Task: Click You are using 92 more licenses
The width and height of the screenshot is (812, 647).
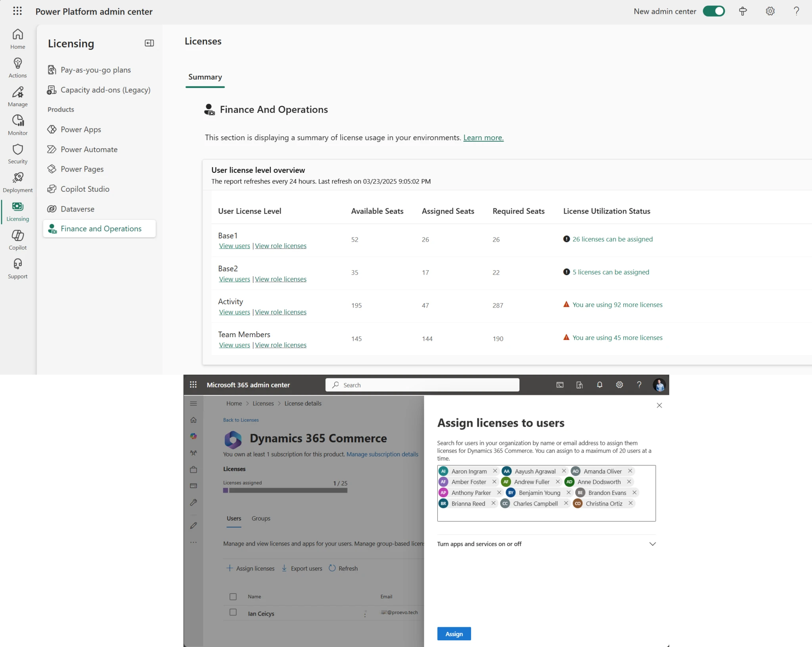Action: pyautogui.click(x=617, y=305)
